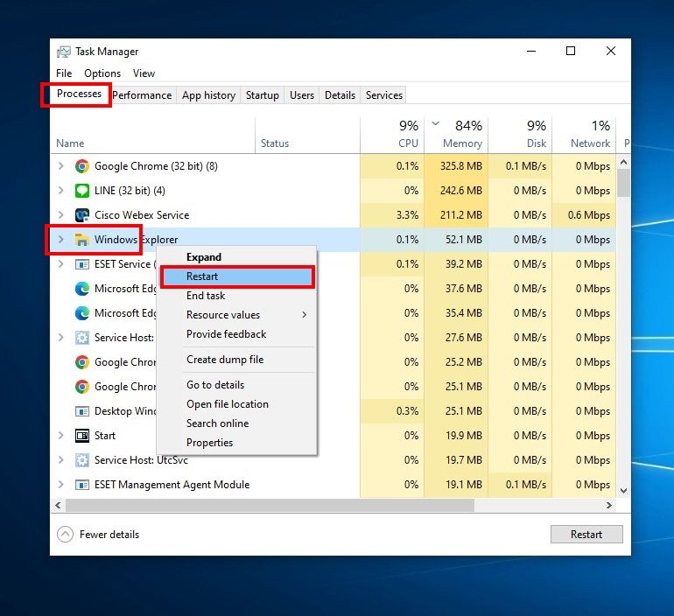The width and height of the screenshot is (674, 616).
Task: Sort by the Memory column header
Action: tap(456, 136)
